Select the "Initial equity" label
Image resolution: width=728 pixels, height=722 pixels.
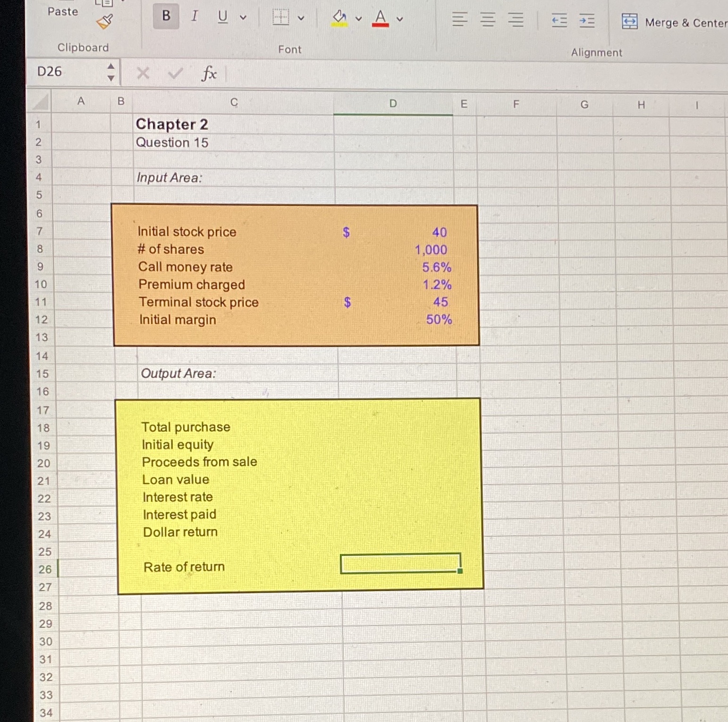click(x=178, y=445)
